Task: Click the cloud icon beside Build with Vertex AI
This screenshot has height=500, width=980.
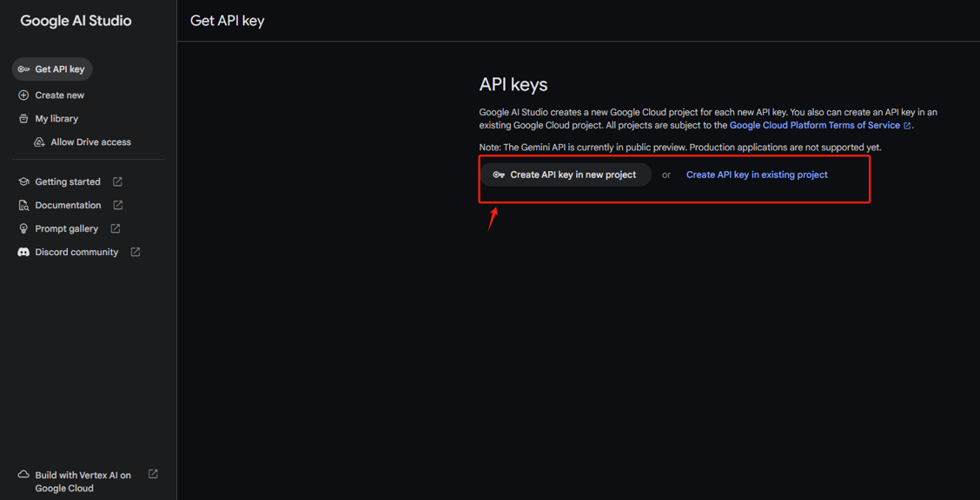Action: tap(23, 475)
